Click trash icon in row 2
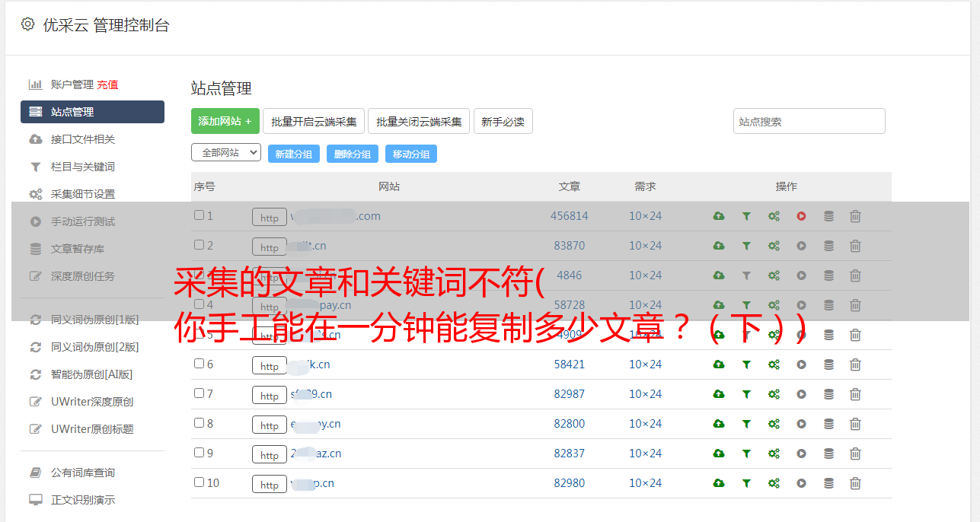Image resolution: width=980 pixels, height=522 pixels. point(855,246)
